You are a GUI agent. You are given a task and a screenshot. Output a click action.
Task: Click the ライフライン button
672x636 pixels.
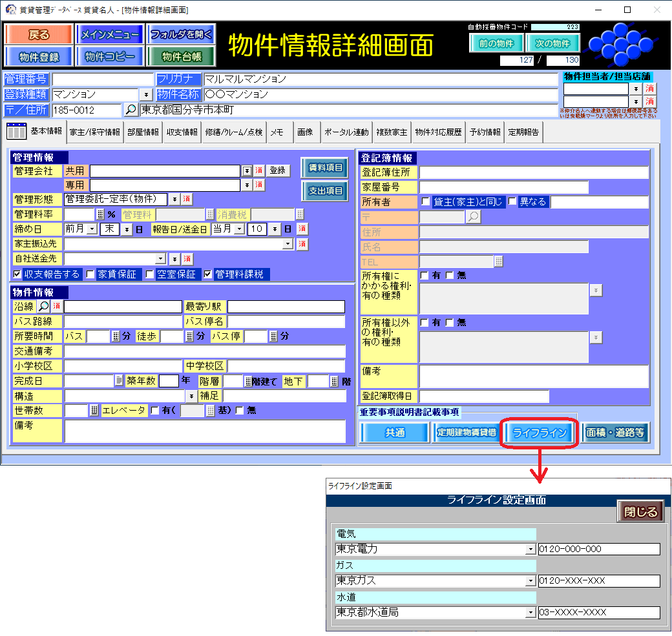pyautogui.click(x=540, y=433)
